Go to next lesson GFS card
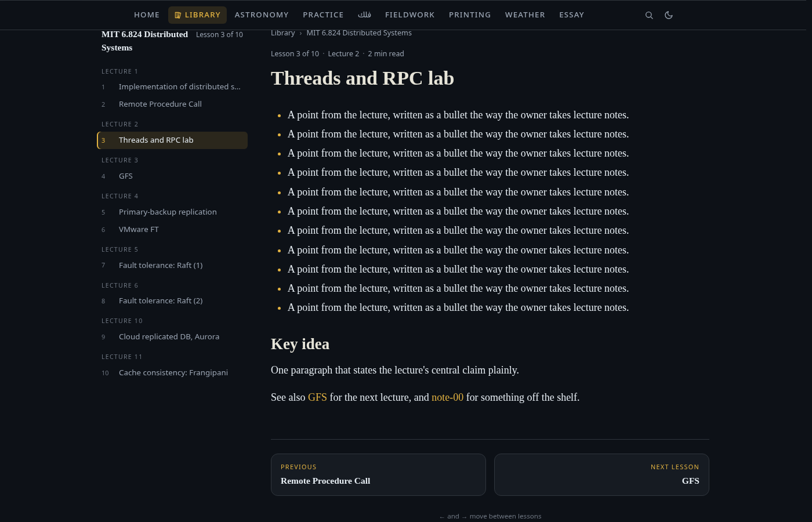The height and width of the screenshot is (522, 812). tap(601, 474)
